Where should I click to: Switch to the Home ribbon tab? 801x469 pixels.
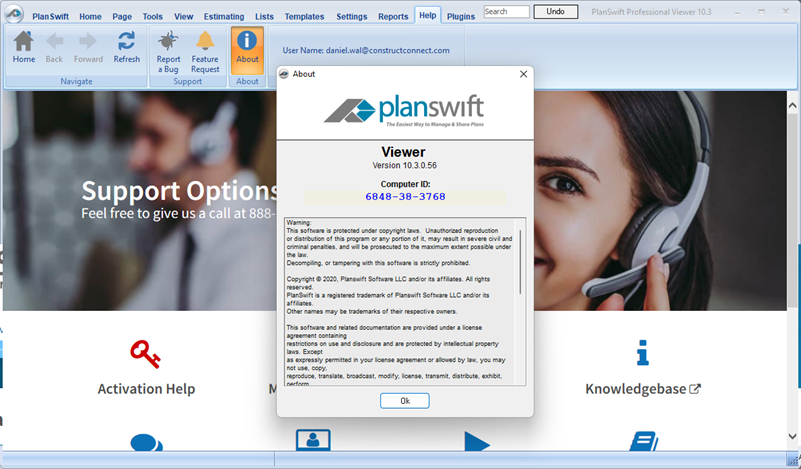coord(90,16)
